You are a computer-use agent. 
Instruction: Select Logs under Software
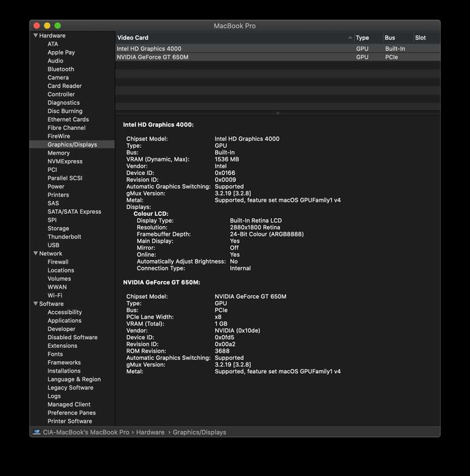point(54,396)
